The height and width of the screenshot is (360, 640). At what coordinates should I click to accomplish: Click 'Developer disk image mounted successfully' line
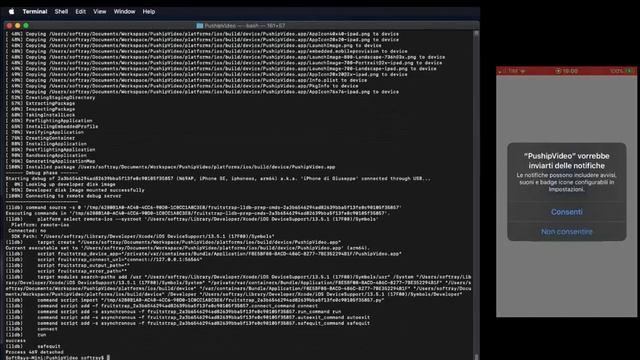pyautogui.click(x=75, y=190)
